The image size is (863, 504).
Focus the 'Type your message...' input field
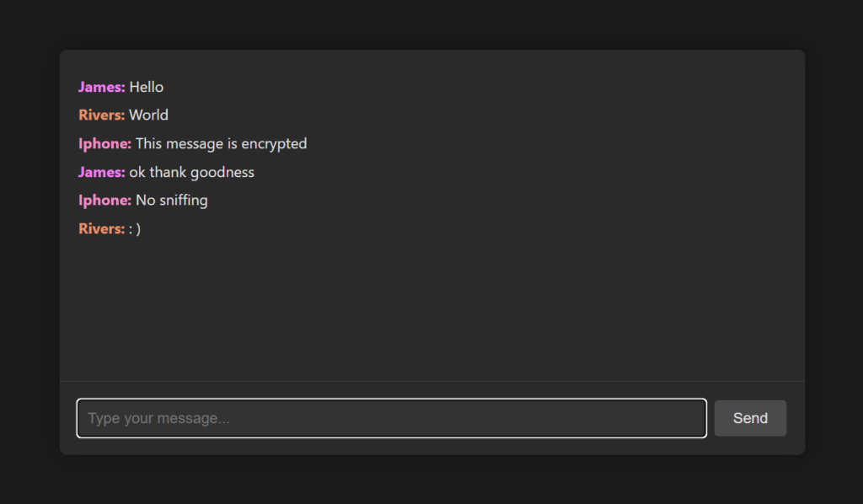pos(391,418)
